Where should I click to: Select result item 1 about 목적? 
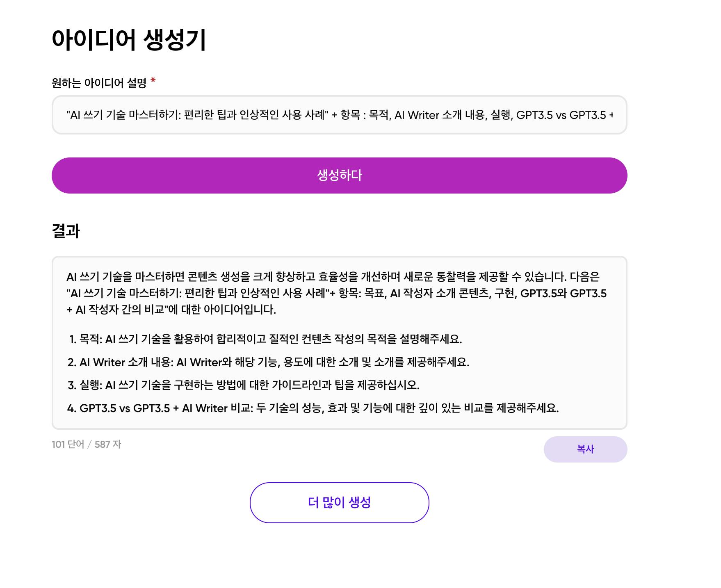point(265,339)
